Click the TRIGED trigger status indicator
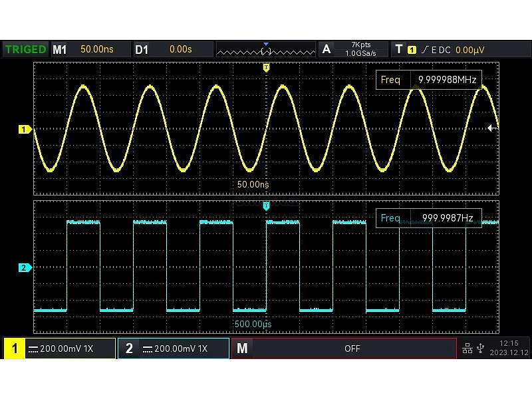 26,49
